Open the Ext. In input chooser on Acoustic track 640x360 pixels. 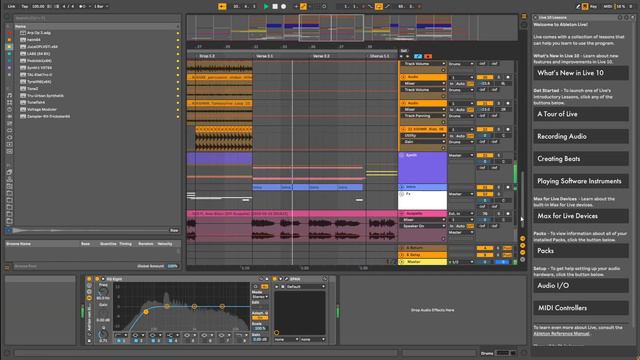[461, 213]
